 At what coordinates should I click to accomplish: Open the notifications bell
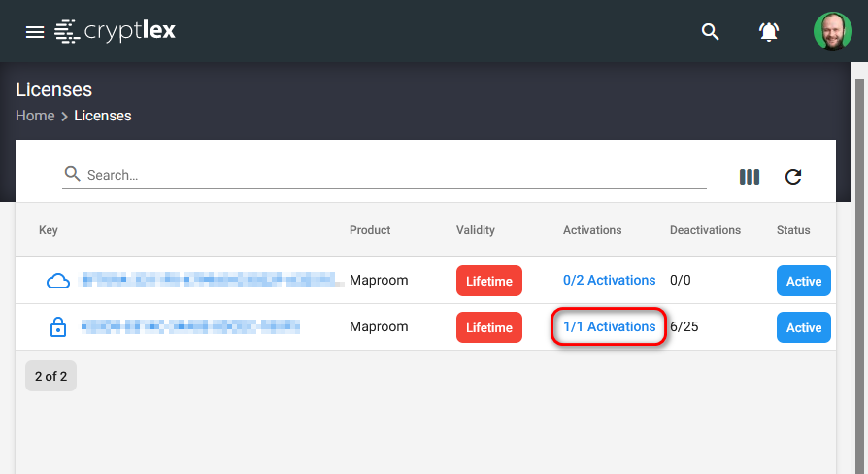(769, 31)
